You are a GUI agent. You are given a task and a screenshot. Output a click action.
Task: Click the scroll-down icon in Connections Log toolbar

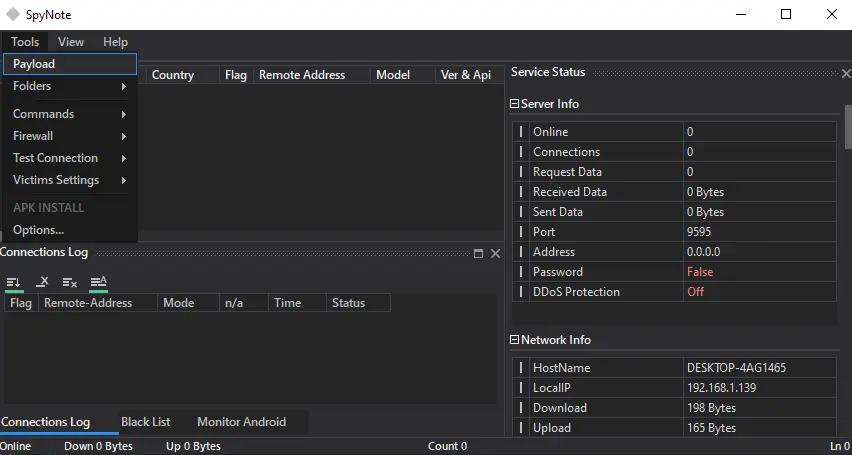(14, 282)
